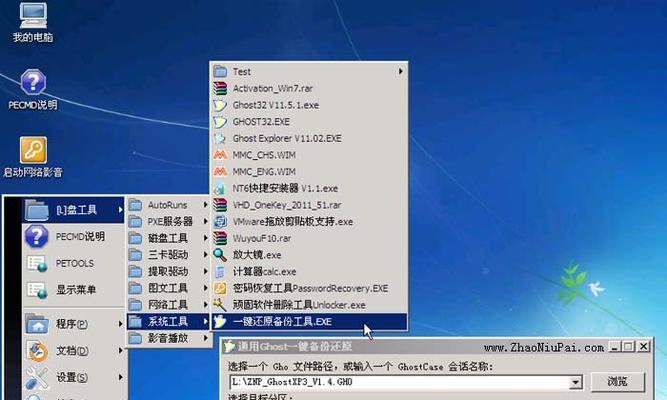Expand the 三卡驱动 submenu arrow
This screenshot has width=667, height=400.
[x=205, y=254]
